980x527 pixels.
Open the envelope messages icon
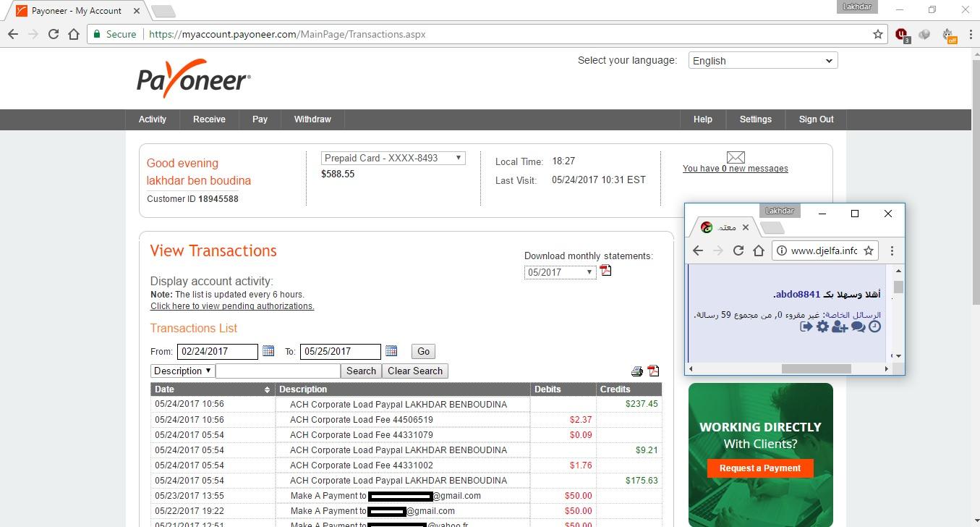736,157
